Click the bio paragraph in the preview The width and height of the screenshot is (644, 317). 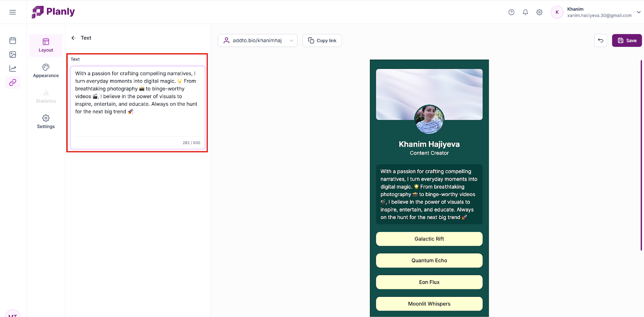[429, 194]
